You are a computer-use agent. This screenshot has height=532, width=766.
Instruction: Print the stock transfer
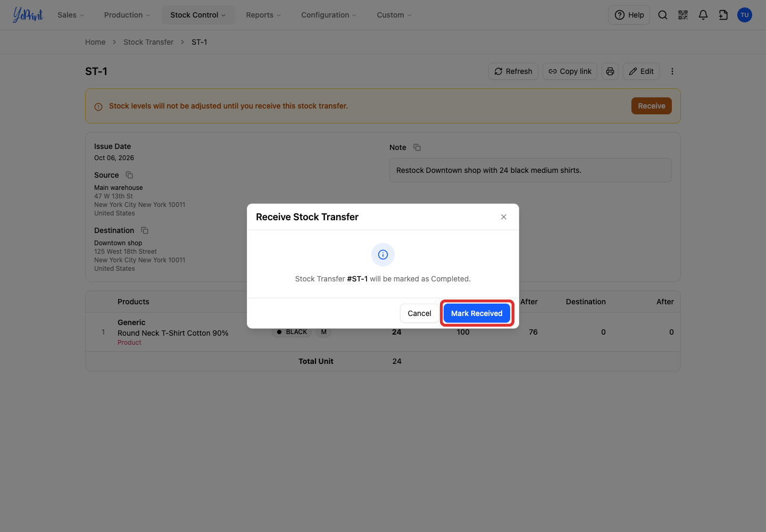[x=610, y=71]
